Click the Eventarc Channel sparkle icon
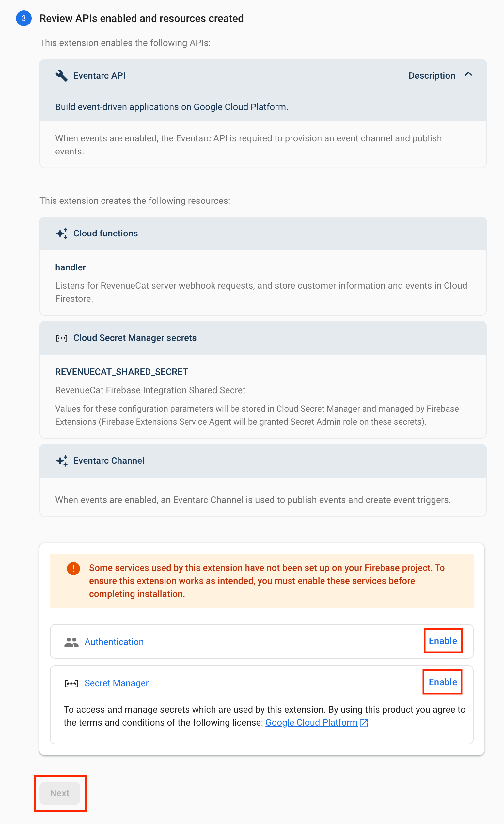Viewport: 504px width, 824px height. (x=61, y=461)
